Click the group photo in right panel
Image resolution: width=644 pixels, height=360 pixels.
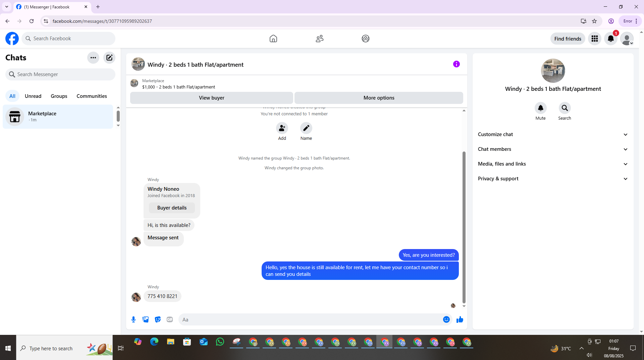point(553,71)
